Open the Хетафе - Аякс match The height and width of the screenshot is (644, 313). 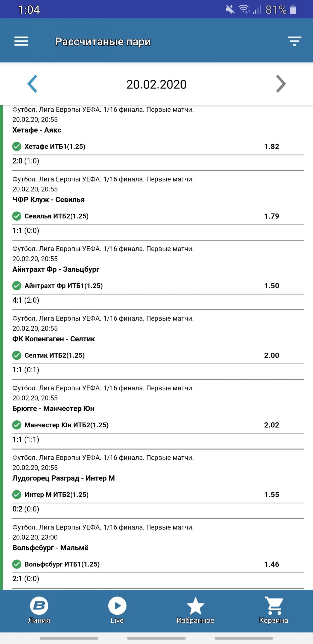37,130
